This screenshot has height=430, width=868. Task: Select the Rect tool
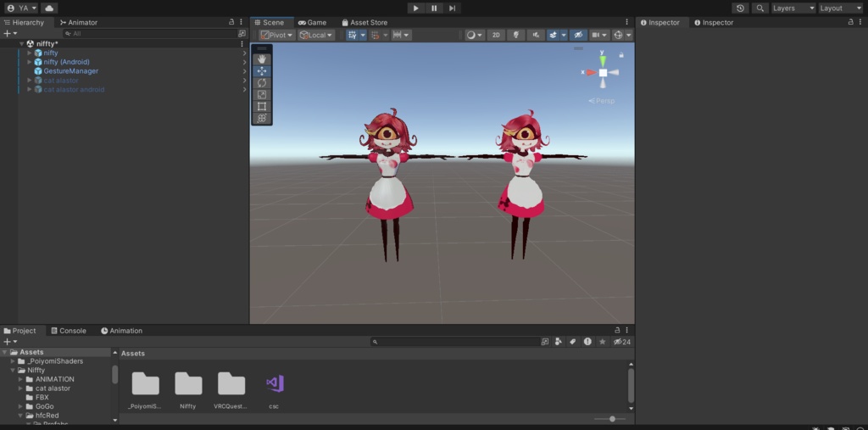pos(262,106)
